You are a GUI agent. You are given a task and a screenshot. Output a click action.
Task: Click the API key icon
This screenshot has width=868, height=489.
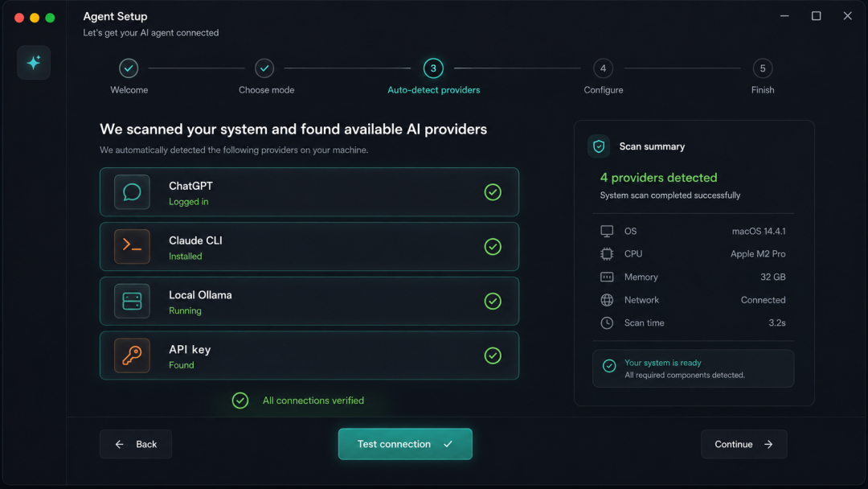132,355
